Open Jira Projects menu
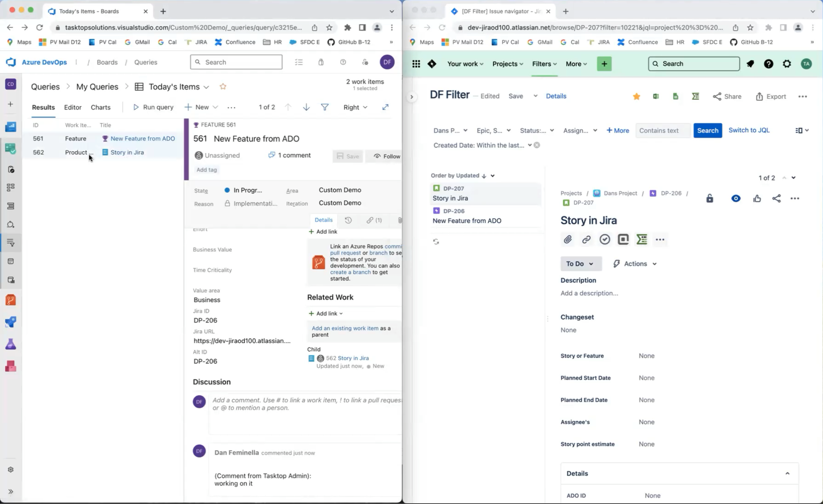823x504 pixels. coord(507,64)
